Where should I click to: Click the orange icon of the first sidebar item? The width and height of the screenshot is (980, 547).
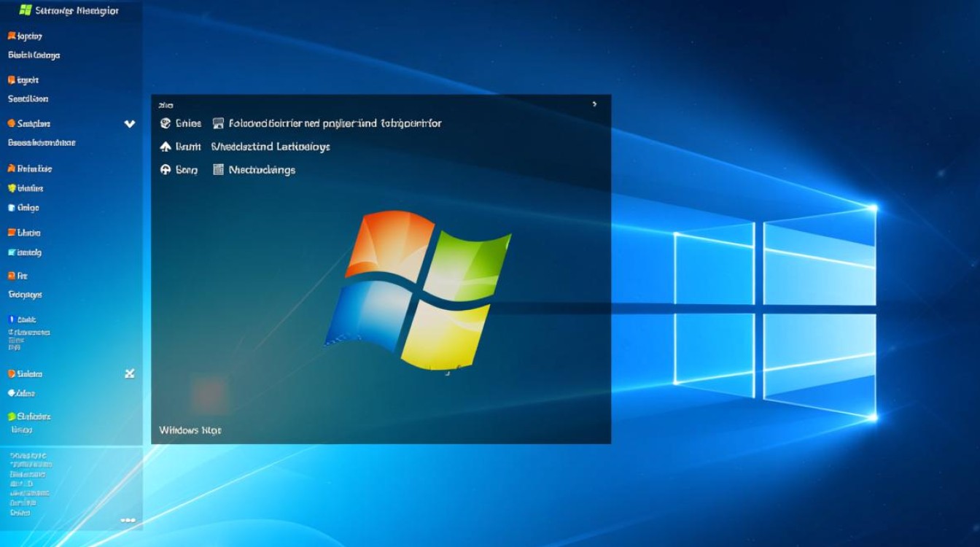[11, 36]
